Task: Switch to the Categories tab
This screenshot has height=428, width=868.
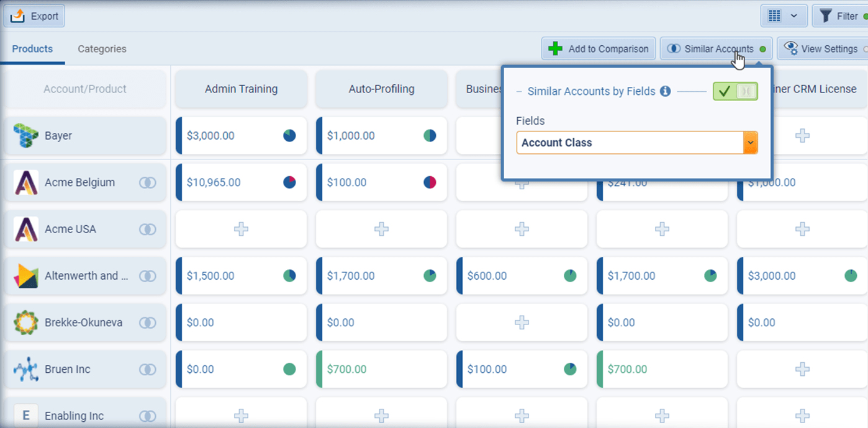Action: tap(101, 48)
